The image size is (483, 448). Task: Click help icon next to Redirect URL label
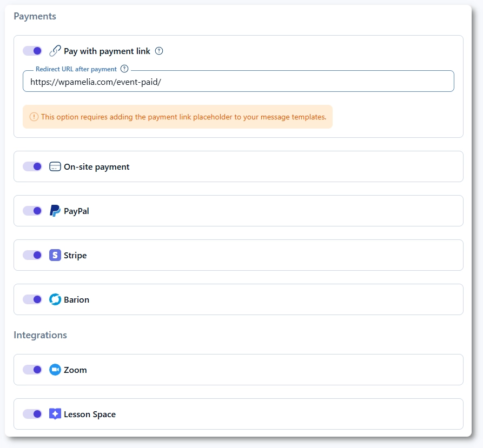[x=124, y=69]
